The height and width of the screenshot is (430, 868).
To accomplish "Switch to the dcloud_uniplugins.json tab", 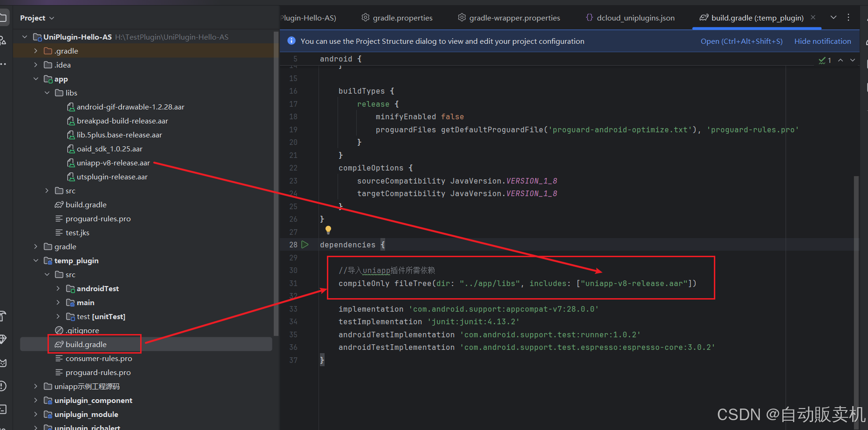I will pos(630,18).
